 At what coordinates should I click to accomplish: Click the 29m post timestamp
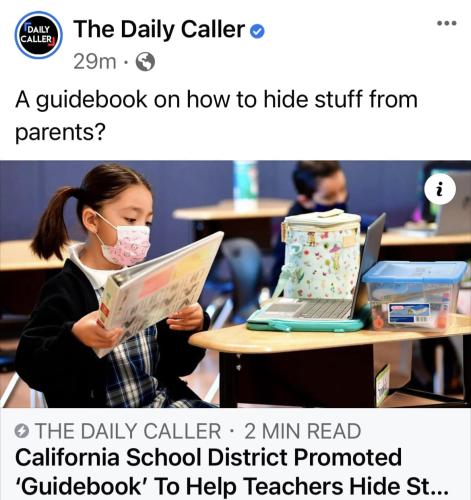(95, 62)
